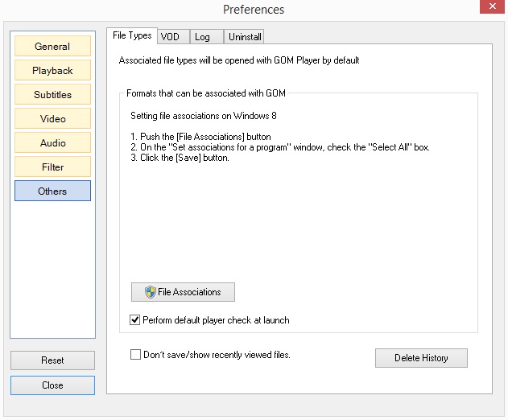Click the 'Formats that can be associated with GOM' label

(x=206, y=93)
